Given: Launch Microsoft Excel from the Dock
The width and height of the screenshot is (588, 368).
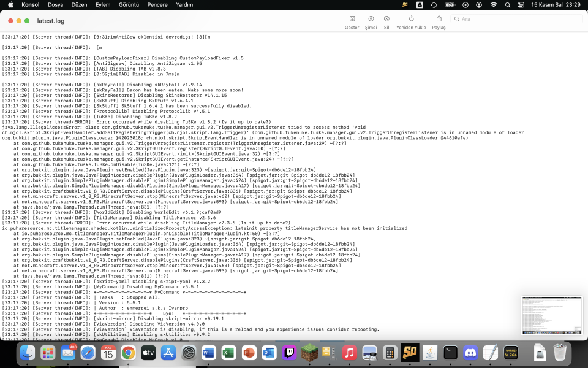Looking at the screenshot, I should [228, 353].
